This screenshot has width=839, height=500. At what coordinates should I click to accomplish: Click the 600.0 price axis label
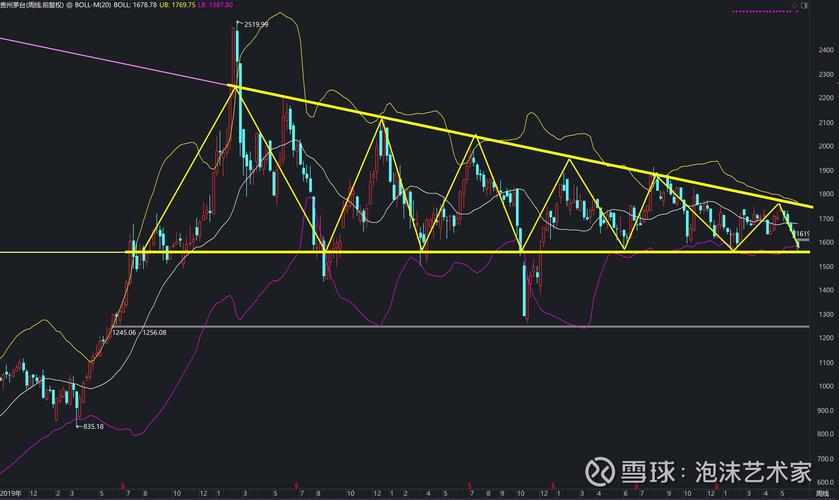pos(826,482)
